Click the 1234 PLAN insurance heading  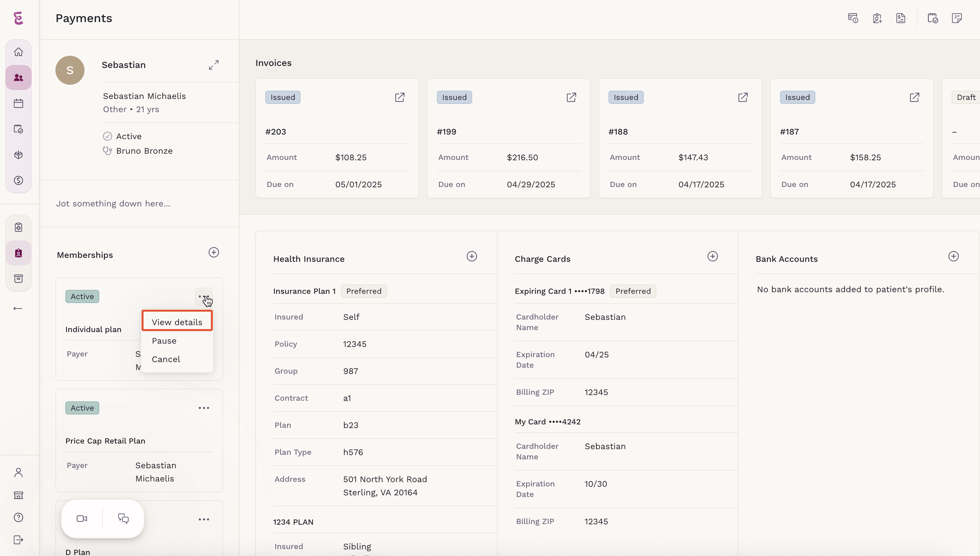coord(293,522)
